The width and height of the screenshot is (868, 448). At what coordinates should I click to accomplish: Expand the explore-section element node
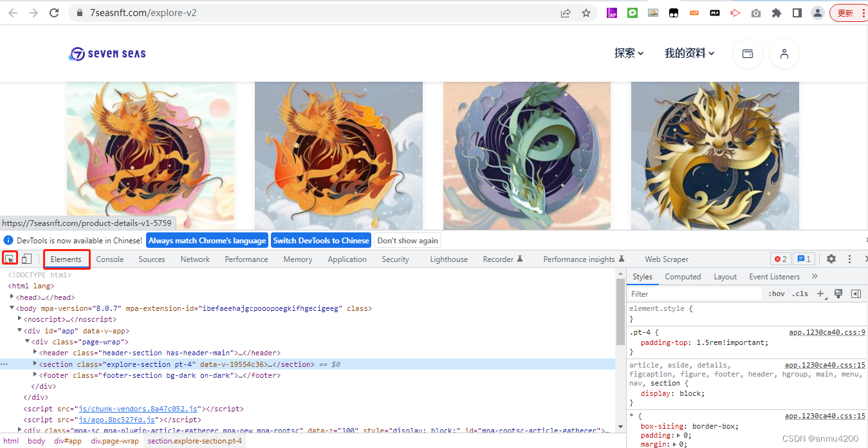(35, 364)
